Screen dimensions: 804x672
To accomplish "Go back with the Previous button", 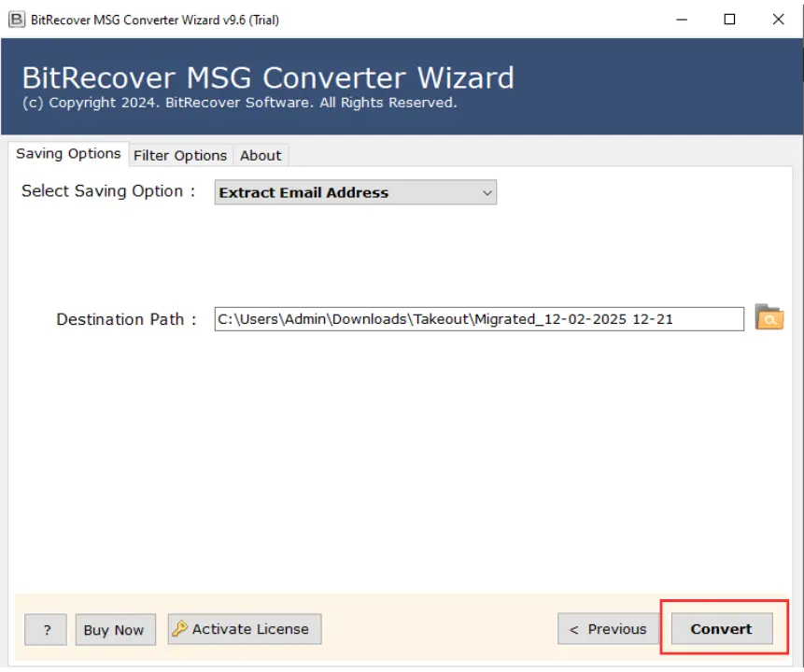I will (x=608, y=629).
